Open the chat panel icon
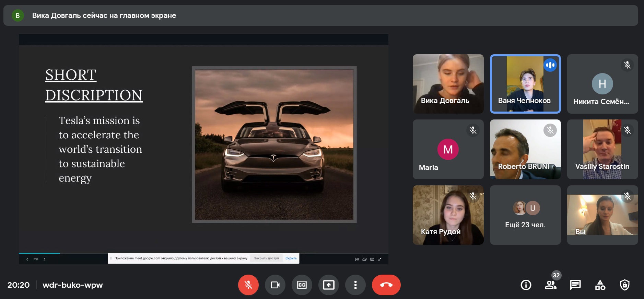Image resolution: width=644 pixels, height=299 pixels. tap(575, 285)
